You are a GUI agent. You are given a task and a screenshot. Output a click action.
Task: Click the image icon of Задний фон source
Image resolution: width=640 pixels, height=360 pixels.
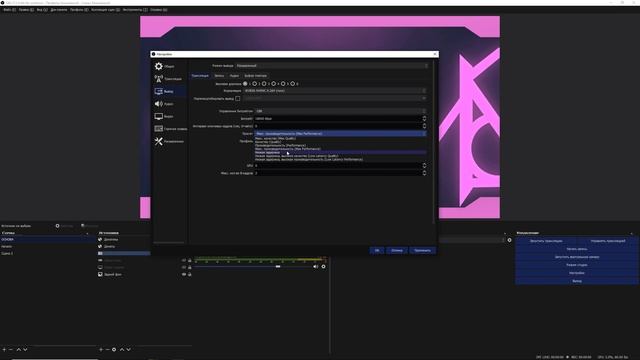100,274
